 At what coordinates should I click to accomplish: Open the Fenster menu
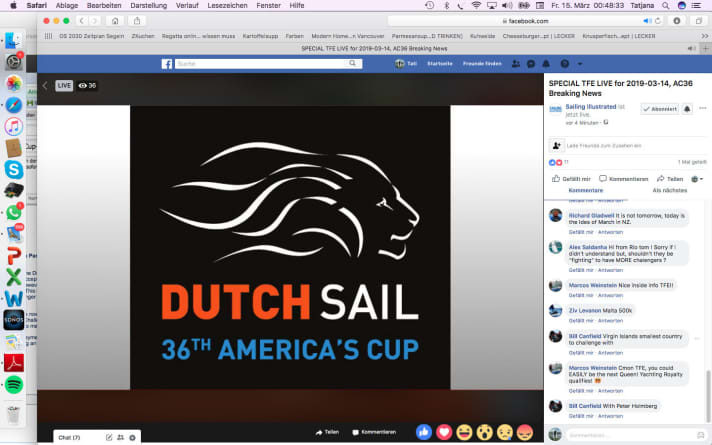pos(268,5)
